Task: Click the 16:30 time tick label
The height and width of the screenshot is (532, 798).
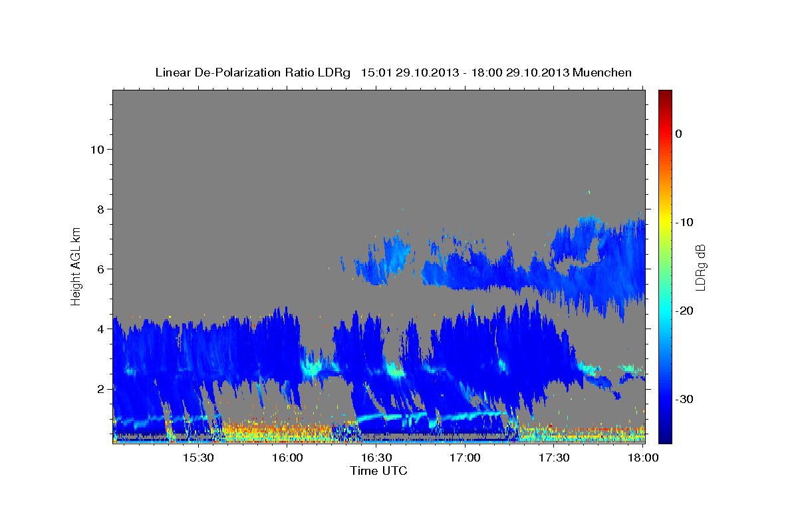Action: [x=376, y=458]
